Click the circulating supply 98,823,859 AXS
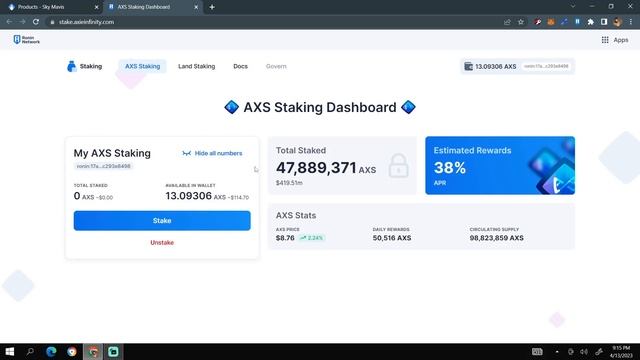 click(496, 238)
